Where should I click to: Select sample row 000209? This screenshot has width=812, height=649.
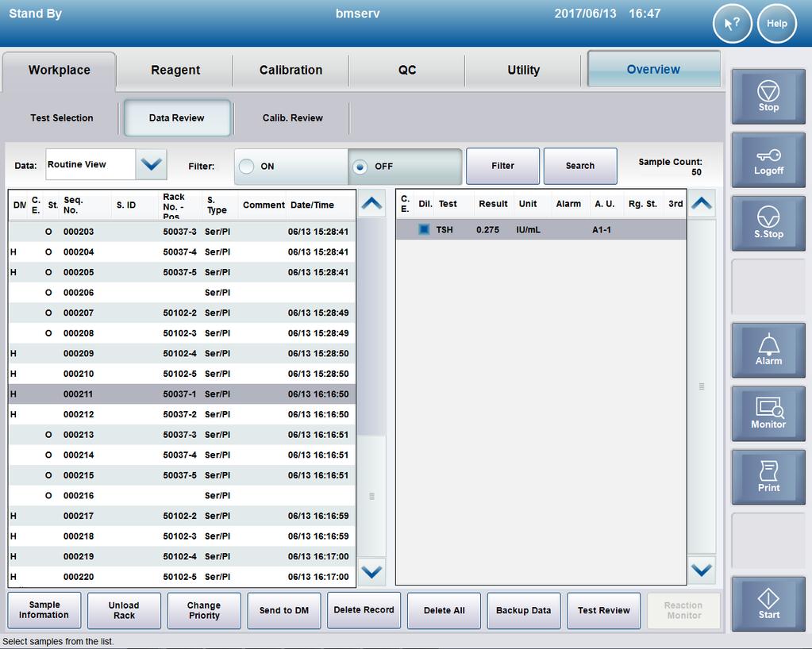[183, 354]
